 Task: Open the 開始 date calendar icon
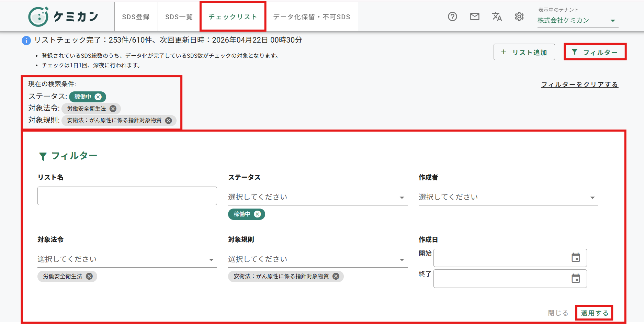coord(576,257)
